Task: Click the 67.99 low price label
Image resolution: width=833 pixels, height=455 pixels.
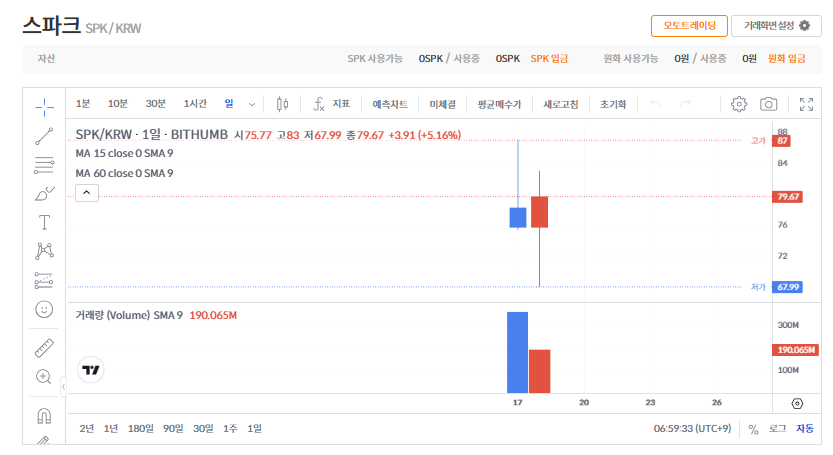Action: (787, 287)
